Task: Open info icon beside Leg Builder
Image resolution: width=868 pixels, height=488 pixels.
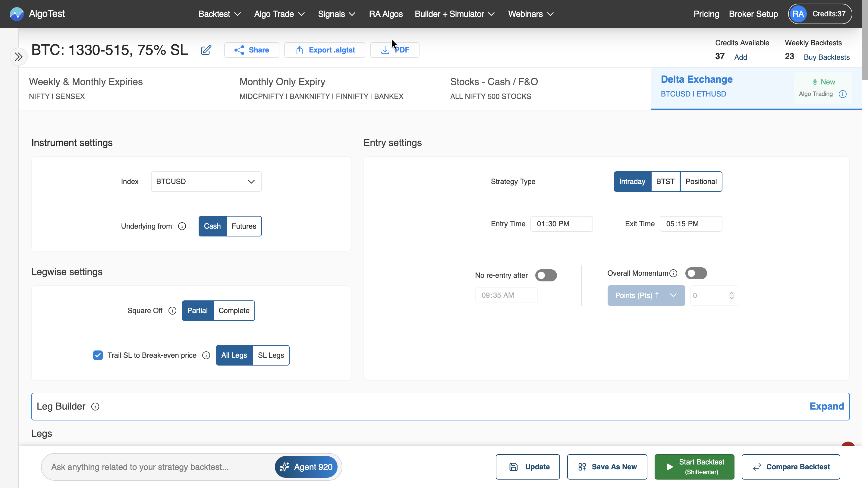Action: click(95, 407)
